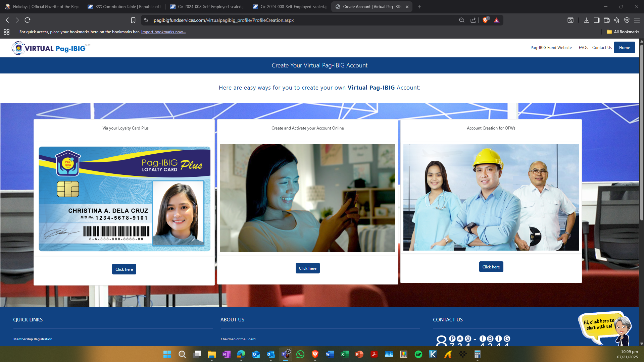Open Membership Registration quick link
Screen dimensions: 644x362
point(33,339)
